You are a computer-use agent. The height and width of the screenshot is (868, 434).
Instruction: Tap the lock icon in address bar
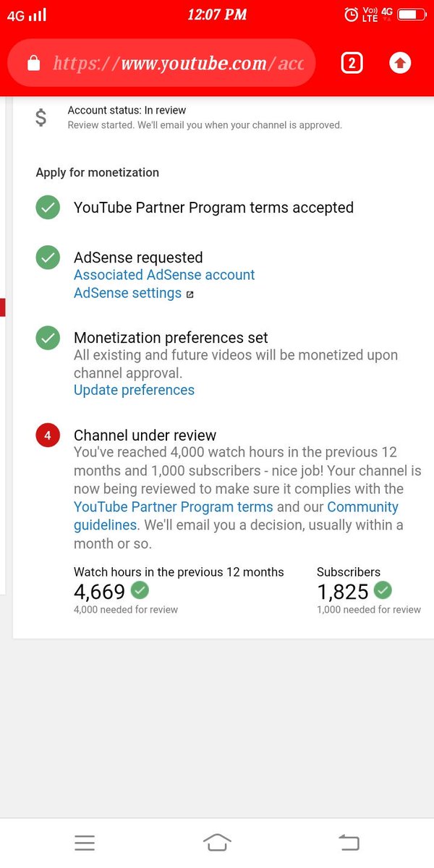[x=33, y=64]
